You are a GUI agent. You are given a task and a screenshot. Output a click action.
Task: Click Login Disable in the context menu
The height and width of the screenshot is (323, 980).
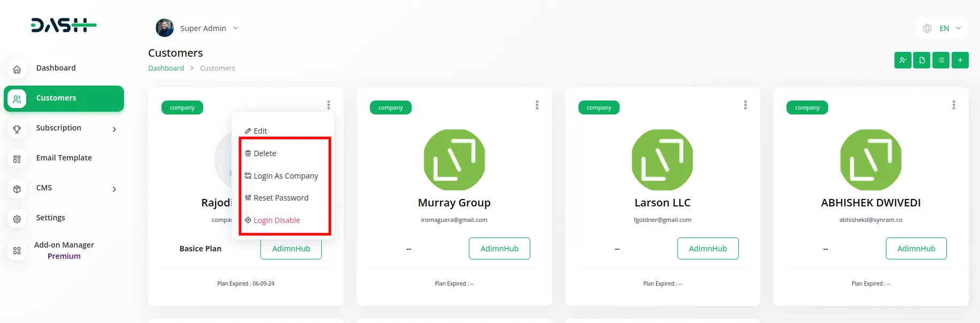276,220
